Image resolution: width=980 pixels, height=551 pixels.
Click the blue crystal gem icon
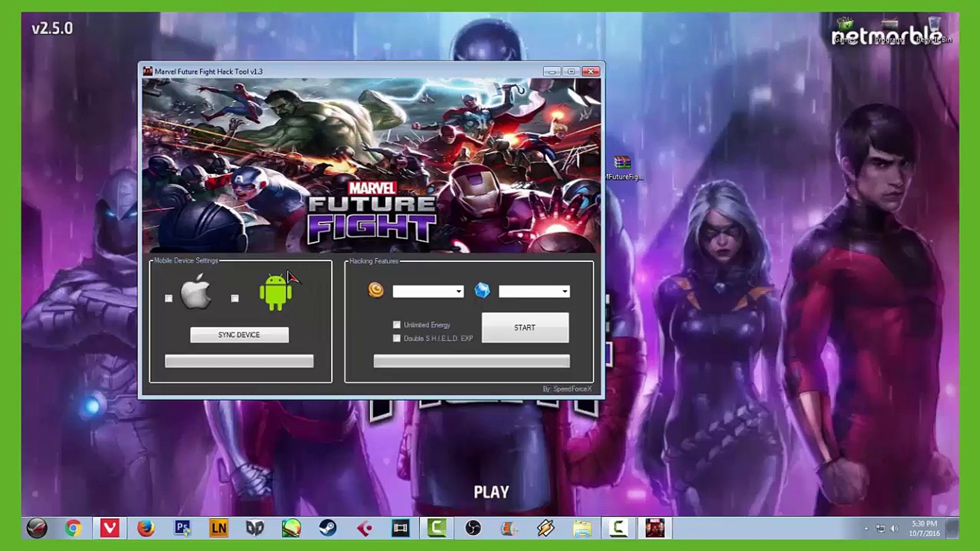pos(482,290)
